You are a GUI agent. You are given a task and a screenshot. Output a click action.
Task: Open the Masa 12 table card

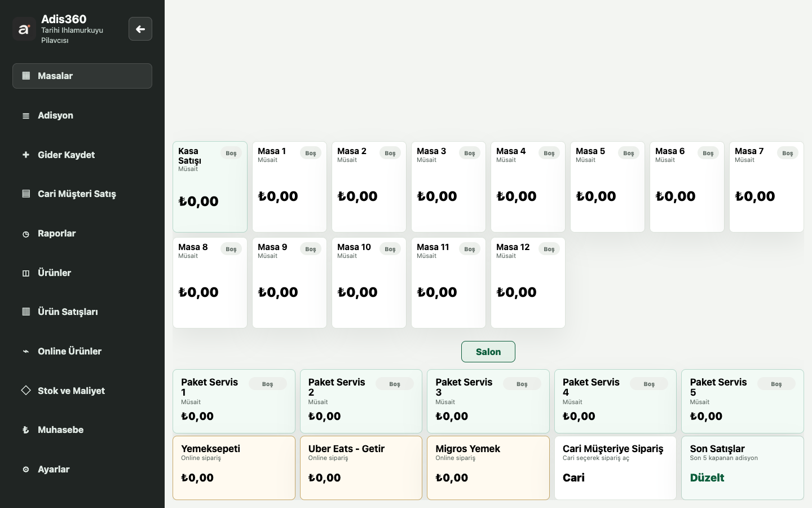click(x=528, y=283)
